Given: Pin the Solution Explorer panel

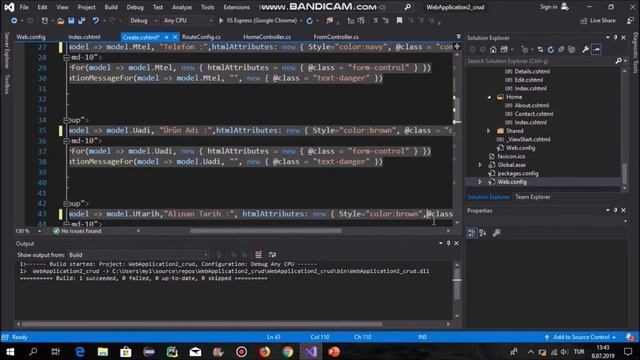Looking at the screenshot, I should [616, 38].
